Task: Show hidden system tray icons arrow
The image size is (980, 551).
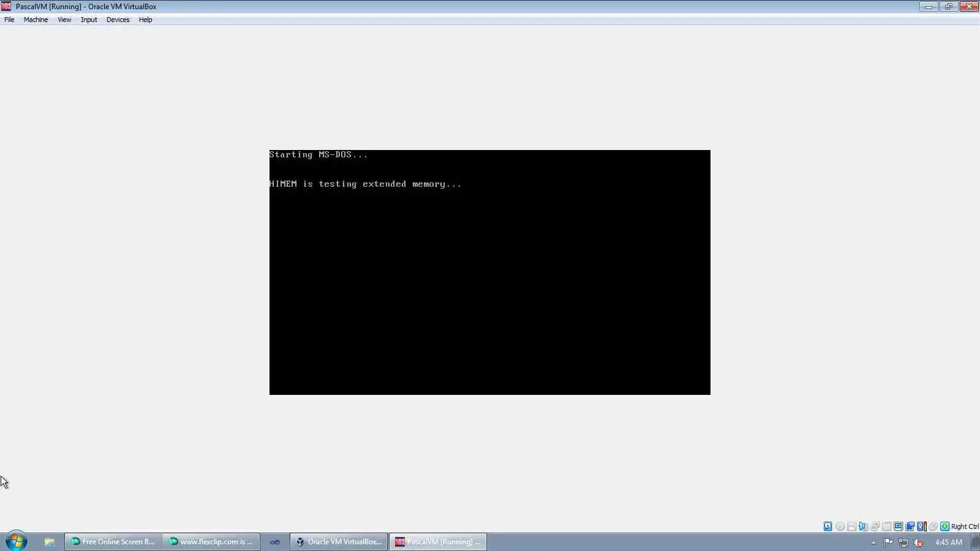Action: click(873, 542)
